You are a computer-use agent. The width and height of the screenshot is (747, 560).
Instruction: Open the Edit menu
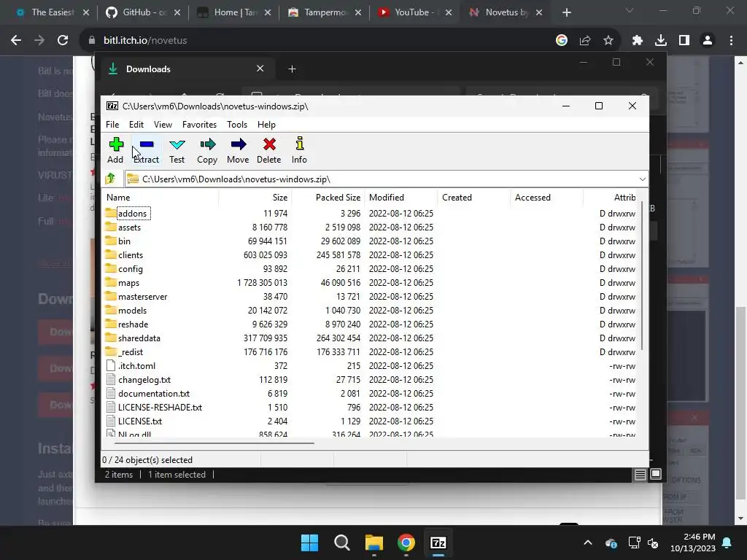136,124
